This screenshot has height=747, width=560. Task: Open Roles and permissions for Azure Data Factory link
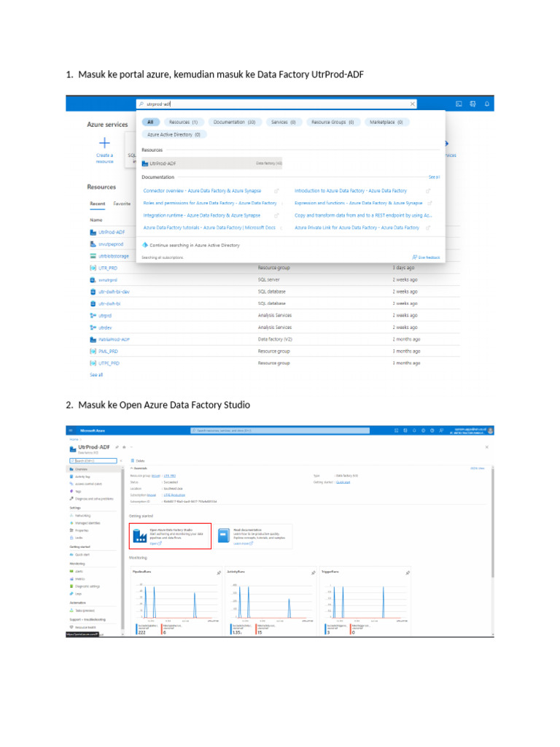[x=209, y=203]
